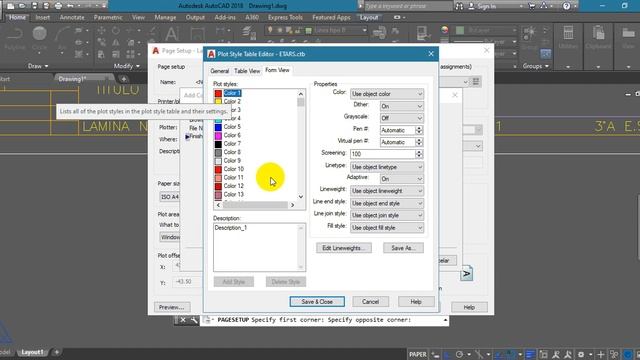640x360 pixels.
Task: Expand the Modify panel flyout
Action: 126,66
